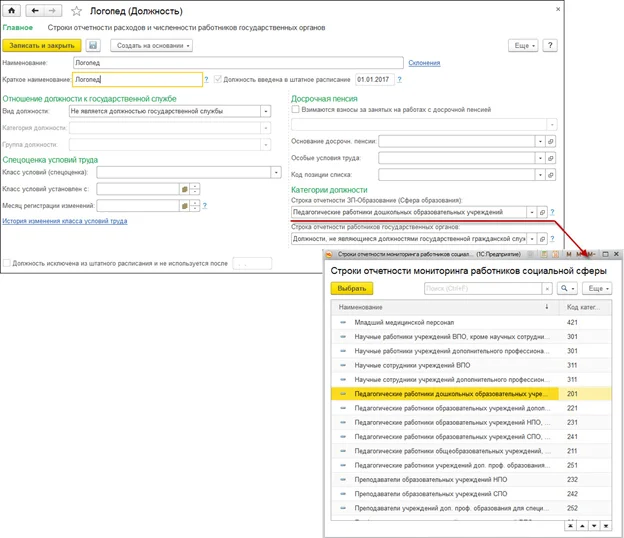Select row Педагогические работники дошкольных образовательных
This screenshot has height=538, width=624.
471,394
